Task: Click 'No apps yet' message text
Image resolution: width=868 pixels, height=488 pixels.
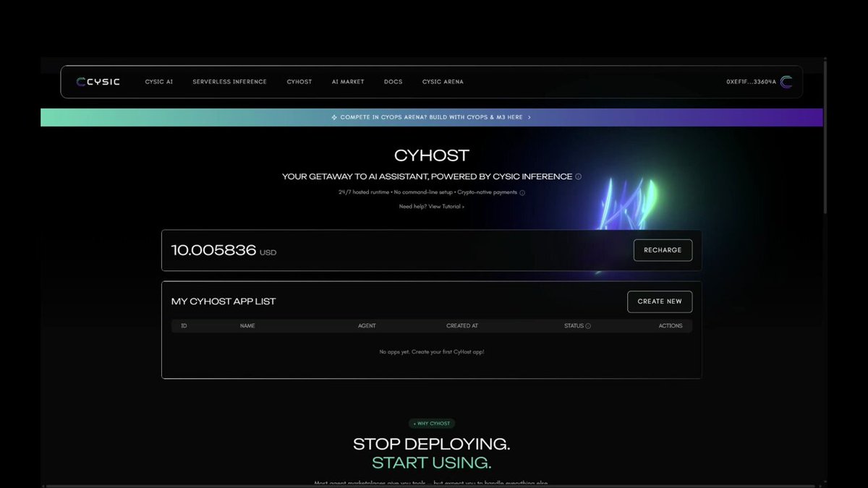Action: 432,352
